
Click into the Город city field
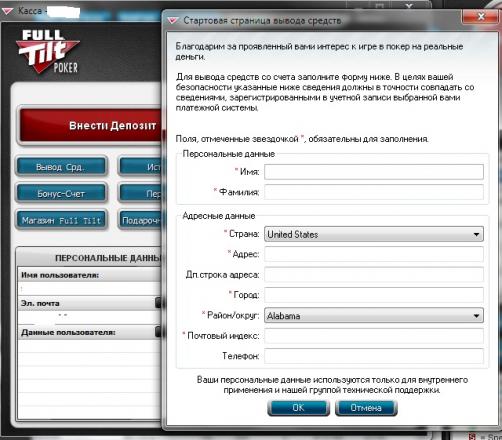tap(374, 295)
